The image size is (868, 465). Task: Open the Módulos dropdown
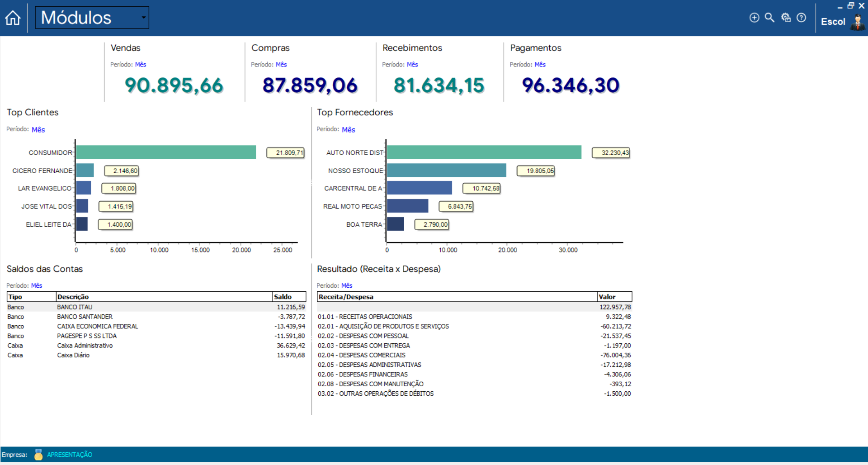(92, 18)
